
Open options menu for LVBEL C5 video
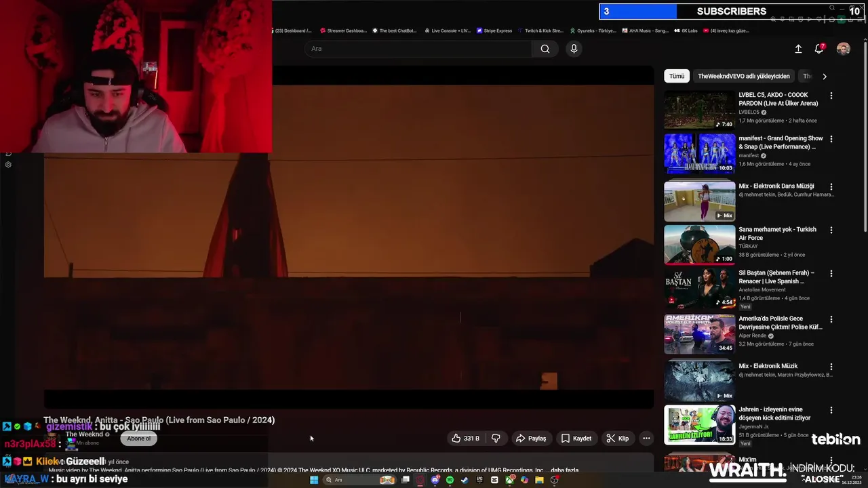click(x=831, y=96)
